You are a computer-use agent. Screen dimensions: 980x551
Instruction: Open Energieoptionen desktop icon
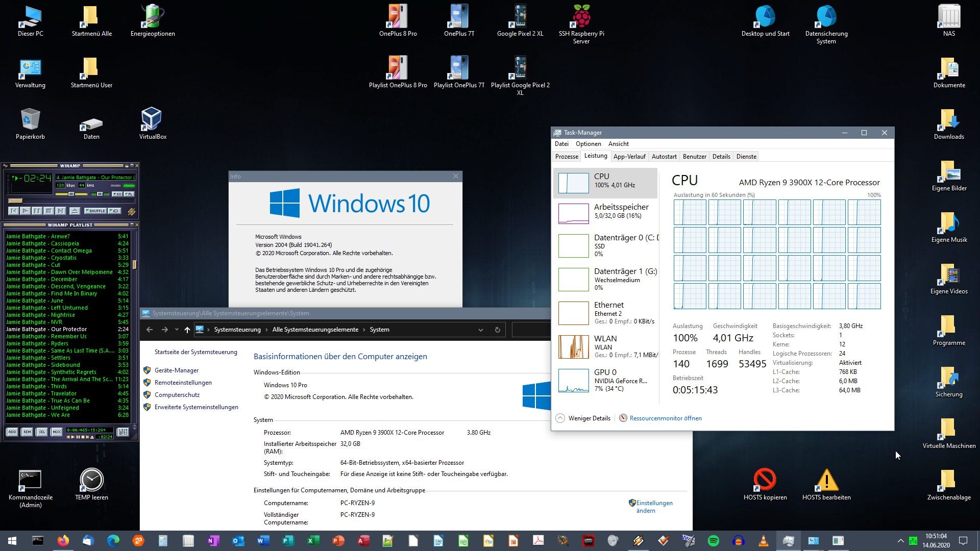click(x=153, y=20)
